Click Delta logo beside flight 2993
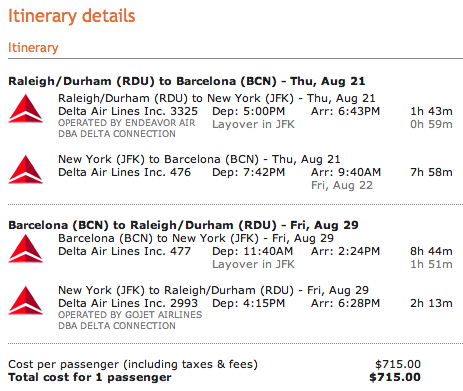This screenshot has width=463, height=391. pos(26,300)
